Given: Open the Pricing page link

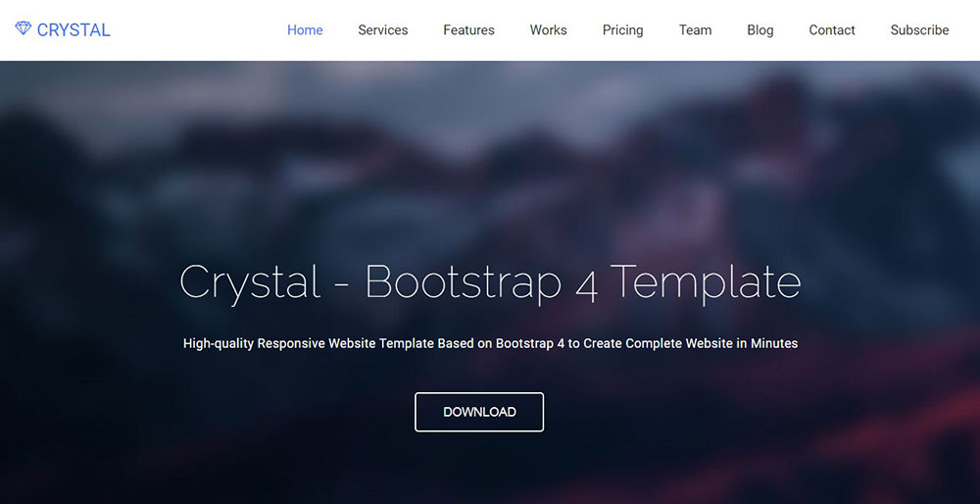Looking at the screenshot, I should 622,30.
